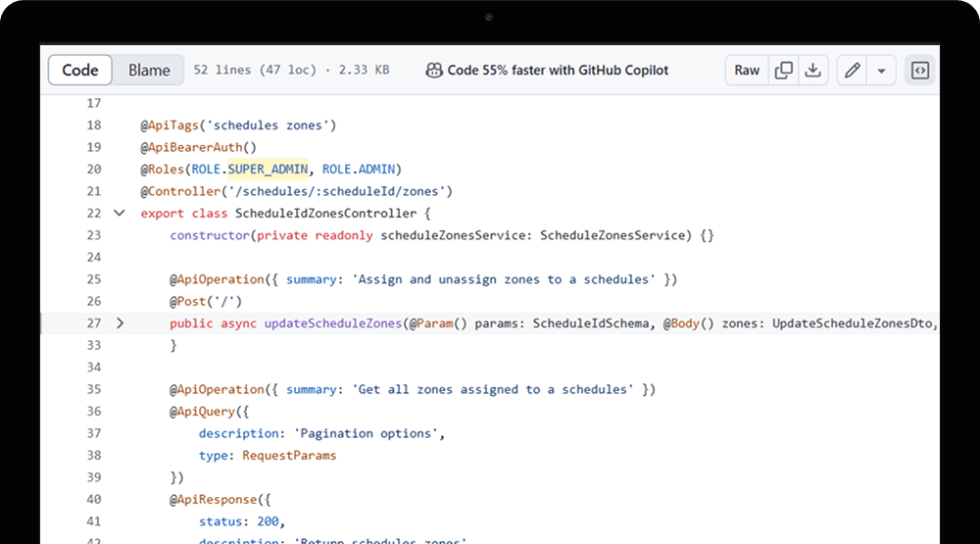Expand folded code at line 27
Viewport: 980px width, 544px height.
pyautogui.click(x=120, y=323)
